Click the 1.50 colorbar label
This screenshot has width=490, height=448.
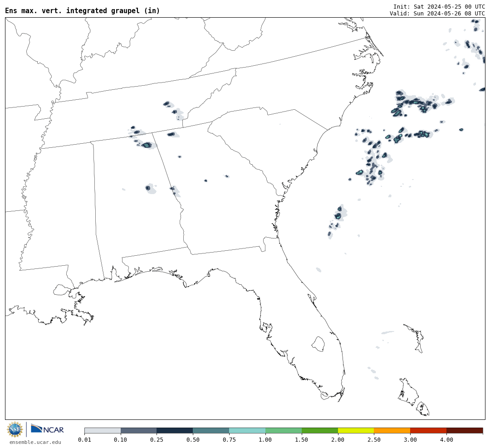coord(302,440)
